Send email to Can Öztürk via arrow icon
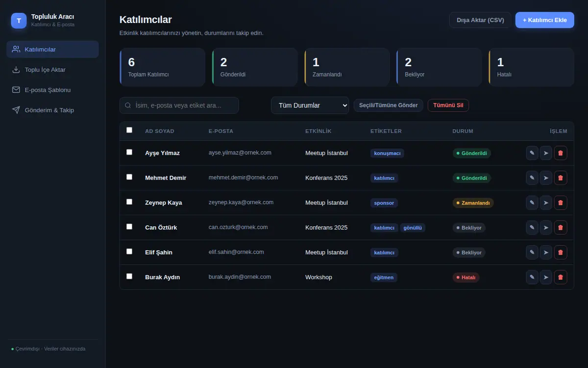Screen dimensions: 588x368 (546, 227)
